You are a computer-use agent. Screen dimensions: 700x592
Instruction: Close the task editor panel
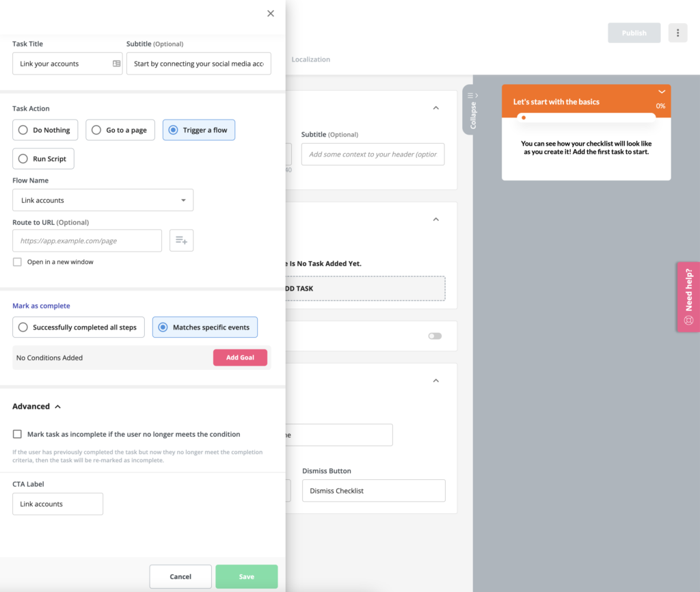271,14
